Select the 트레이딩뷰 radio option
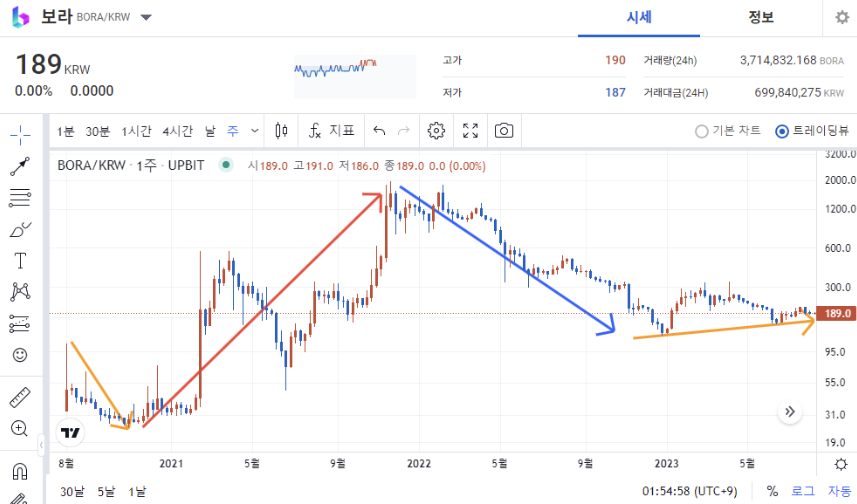This screenshot has height=504, width=857. [x=812, y=131]
